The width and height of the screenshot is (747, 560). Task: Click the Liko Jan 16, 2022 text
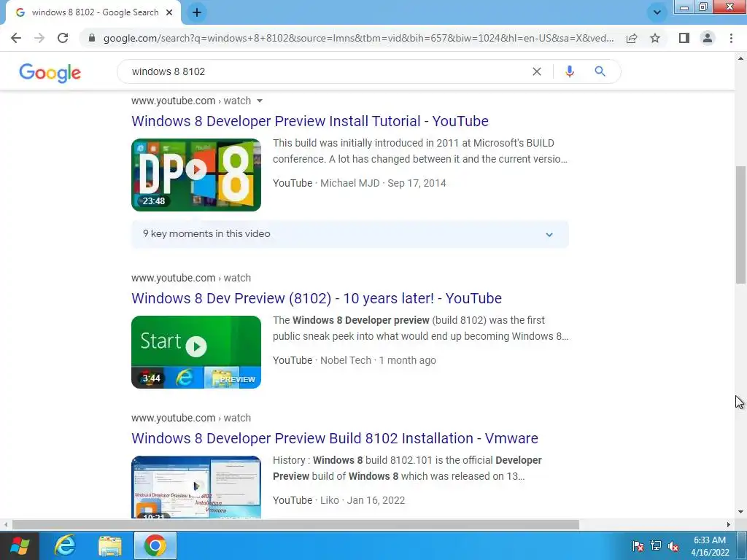[x=363, y=500]
